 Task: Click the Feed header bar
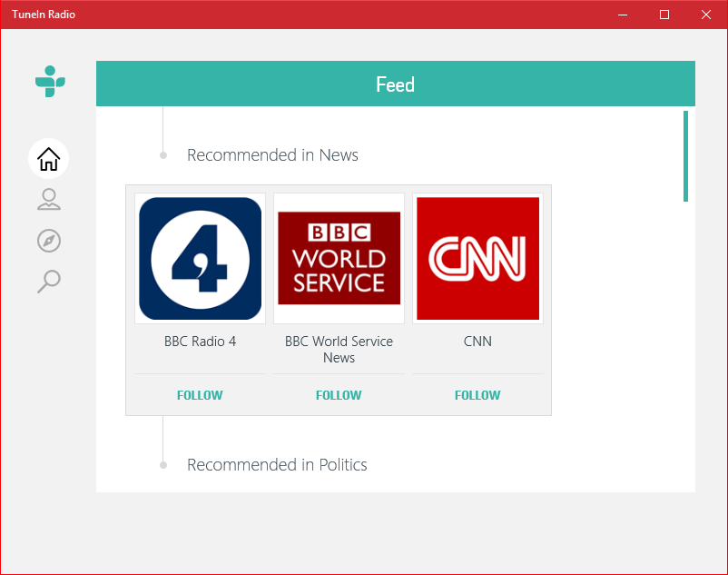pos(396,84)
